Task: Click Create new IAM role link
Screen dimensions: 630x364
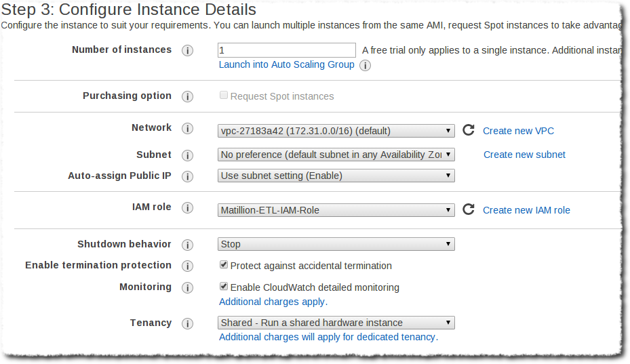Action: pyautogui.click(x=526, y=210)
